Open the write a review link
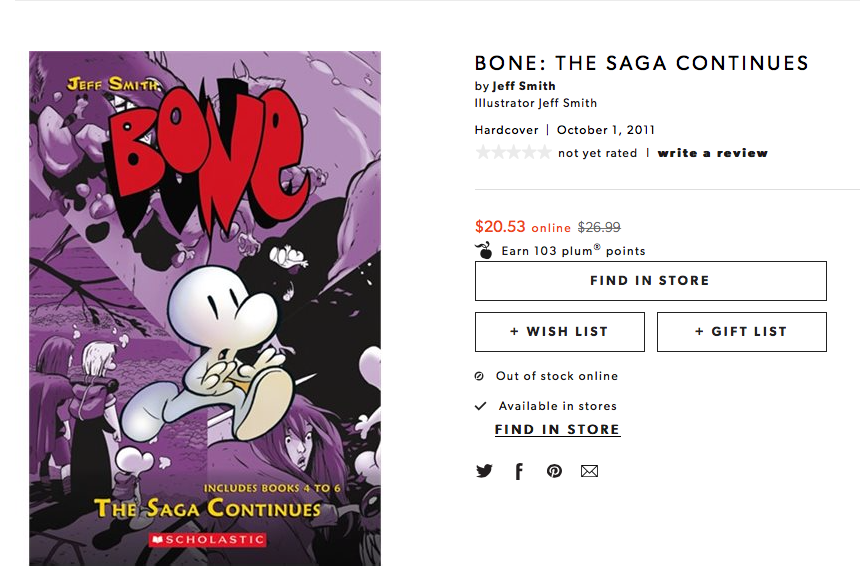 click(x=712, y=153)
